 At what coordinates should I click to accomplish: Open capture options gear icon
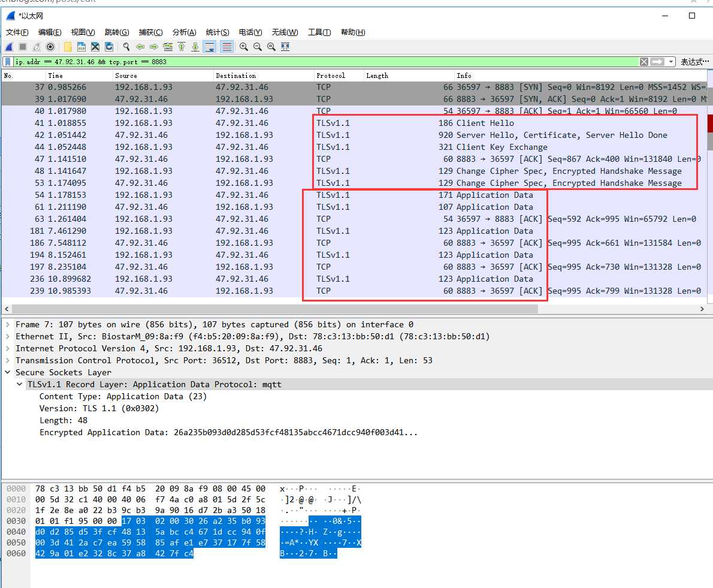pyautogui.click(x=50, y=47)
